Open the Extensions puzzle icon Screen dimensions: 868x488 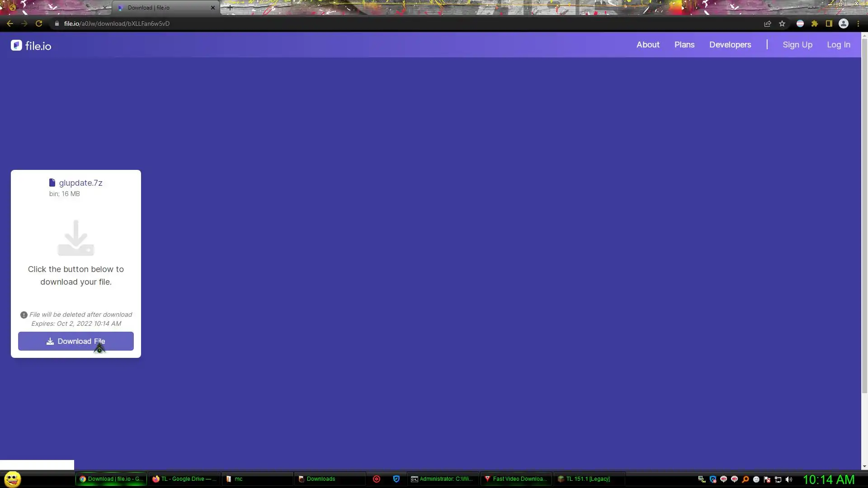(815, 23)
